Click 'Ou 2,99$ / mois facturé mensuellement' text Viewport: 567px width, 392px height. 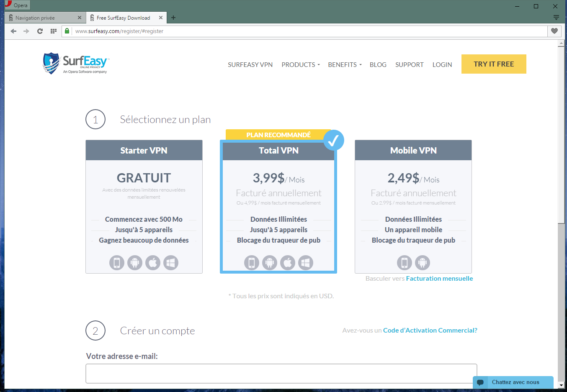pyautogui.click(x=413, y=203)
